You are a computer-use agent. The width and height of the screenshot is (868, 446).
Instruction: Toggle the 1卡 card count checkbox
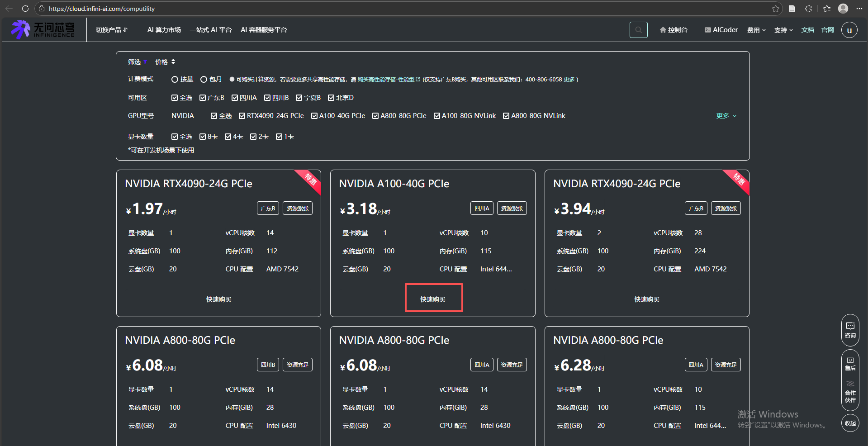coord(279,137)
